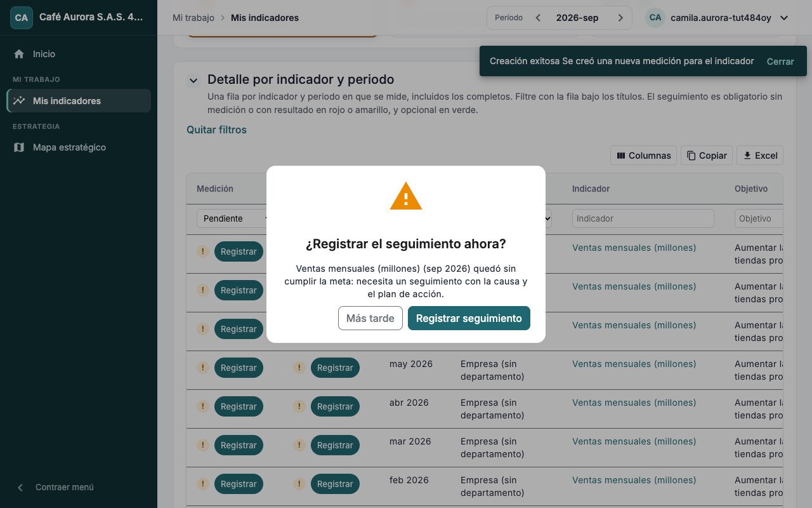
Task: Open Ventas mensuales (millones) link in feb 2026 row
Action: pos(634,480)
